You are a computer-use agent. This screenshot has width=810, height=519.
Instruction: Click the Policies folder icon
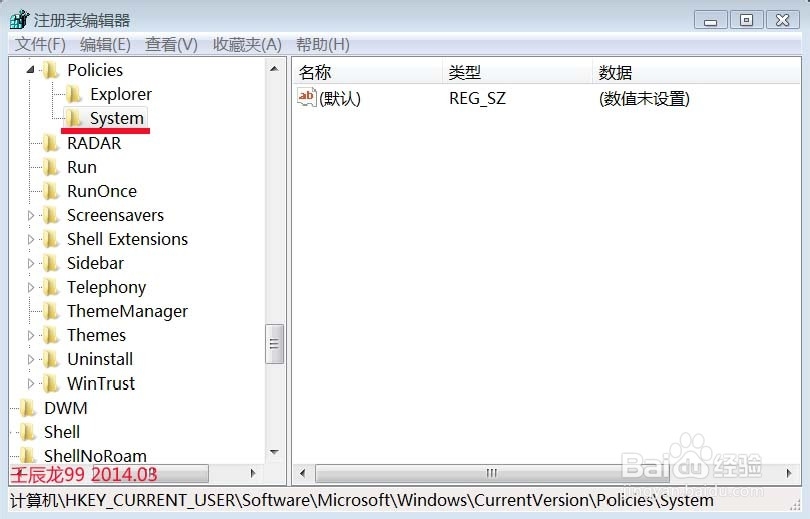coord(51,70)
